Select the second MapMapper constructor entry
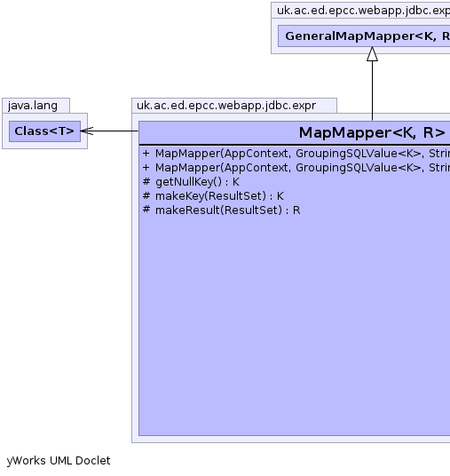Image resolution: width=450 pixels, height=476 pixels. click(x=296, y=168)
